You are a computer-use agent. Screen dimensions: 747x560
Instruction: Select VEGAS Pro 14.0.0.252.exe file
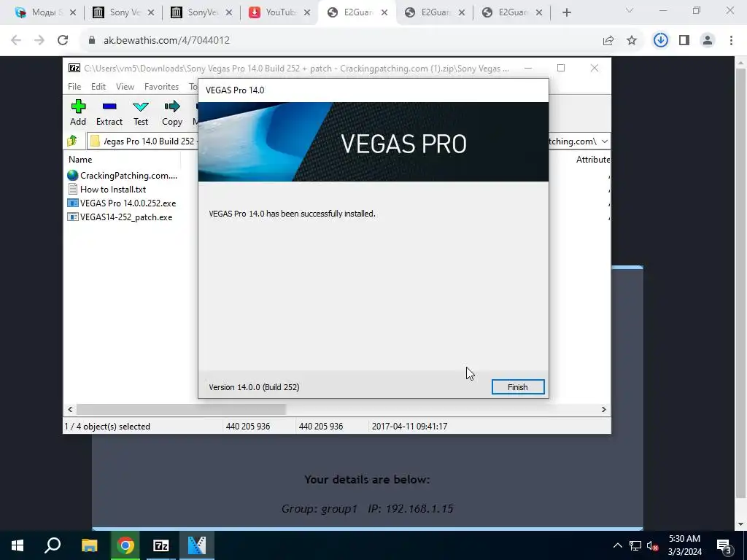tap(122, 203)
